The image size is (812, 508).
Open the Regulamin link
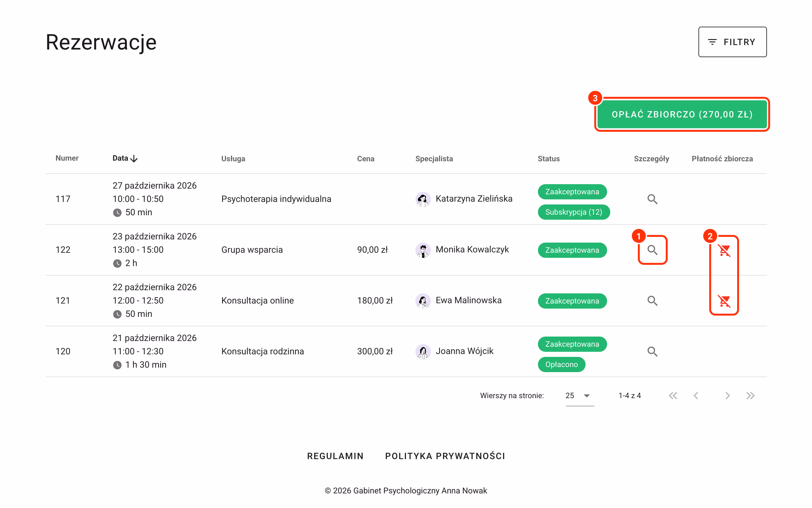click(x=335, y=456)
